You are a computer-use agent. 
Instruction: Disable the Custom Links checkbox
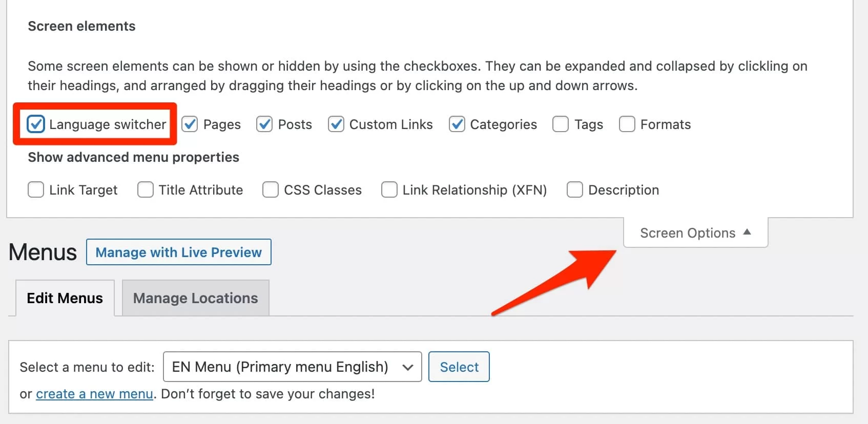[336, 124]
